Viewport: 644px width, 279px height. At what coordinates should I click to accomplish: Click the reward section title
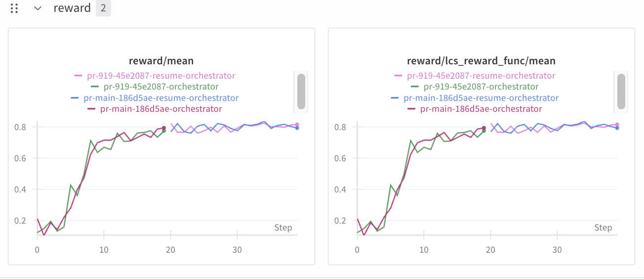72,8
